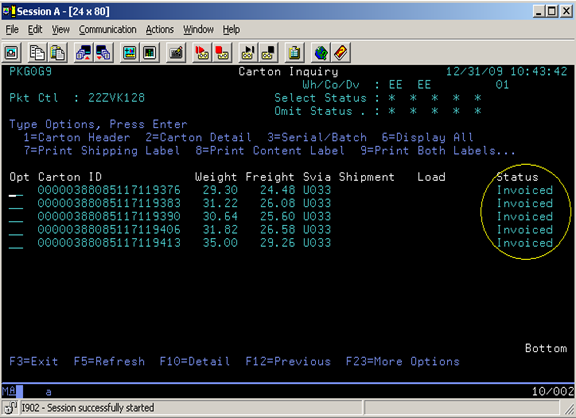The image size is (576, 418).
Task: Start recording a macro
Action: click(202, 53)
